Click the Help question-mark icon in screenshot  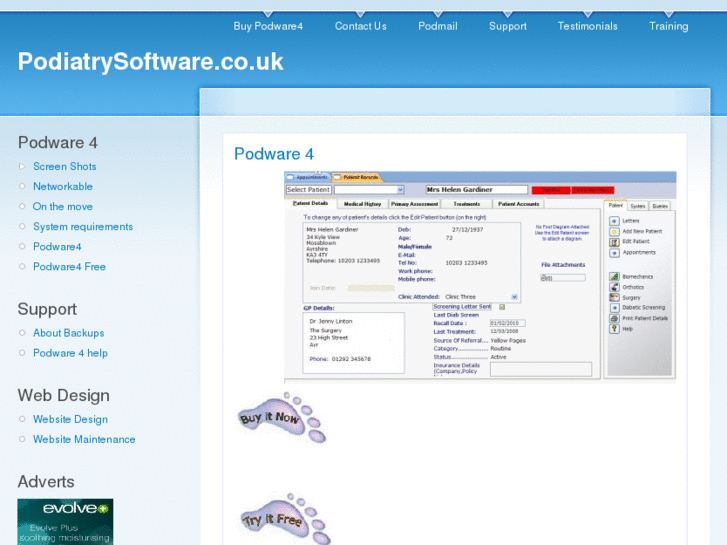614,328
